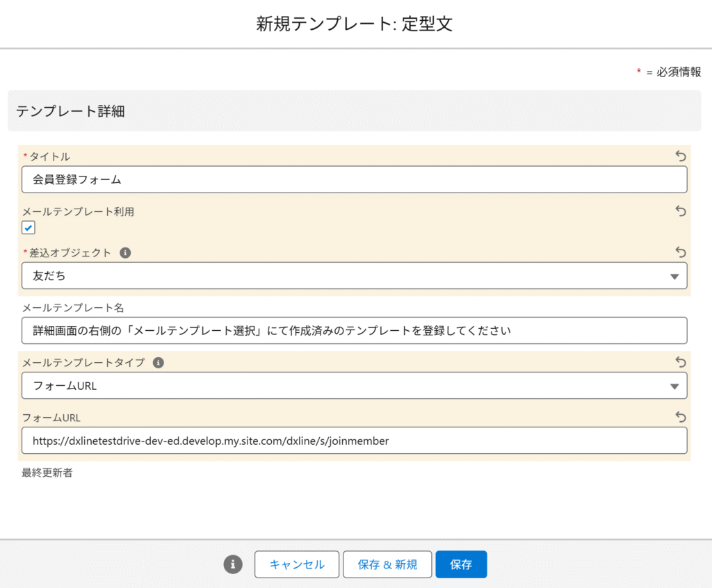This screenshot has height=588, width=712.
Task: Click the テンプレート詳細 section header
Action: point(70,111)
